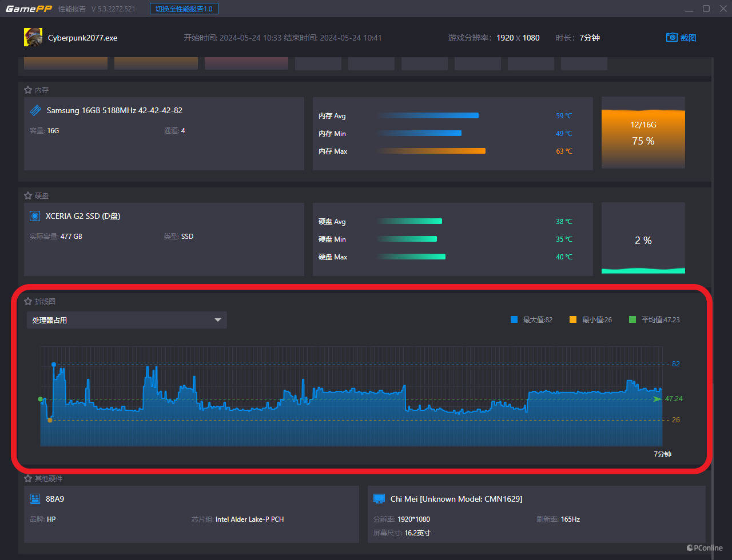This screenshot has width=732, height=560.
Task: Click the disk usage 2 % gauge
Action: click(643, 238)
